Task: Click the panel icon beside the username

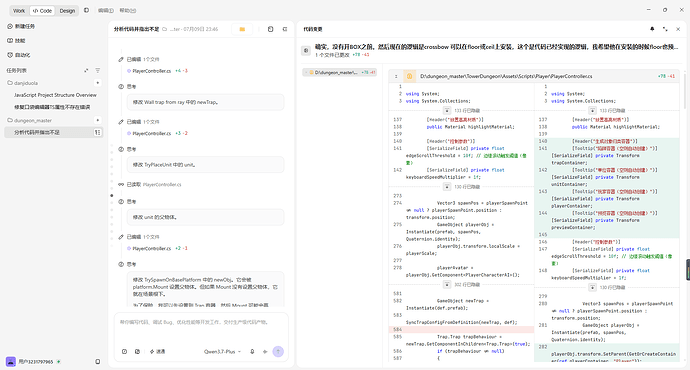Action: point(98,362)
